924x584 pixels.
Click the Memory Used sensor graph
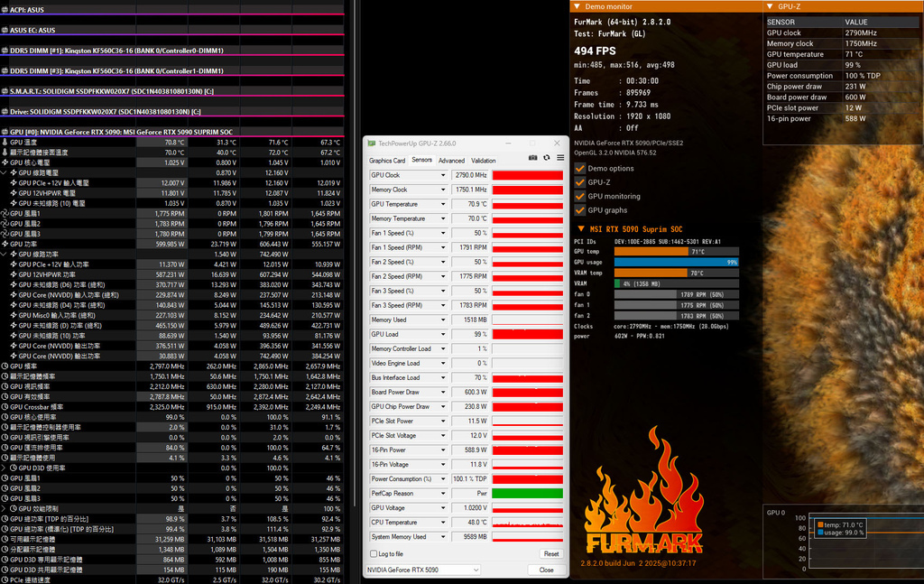click(x=527, y=320)
